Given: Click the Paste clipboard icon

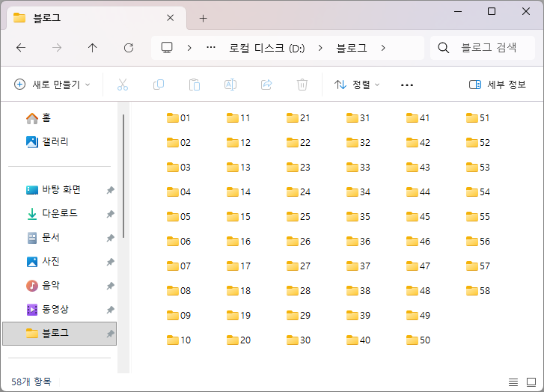Looking at the screenshot, I should [195, 85].
